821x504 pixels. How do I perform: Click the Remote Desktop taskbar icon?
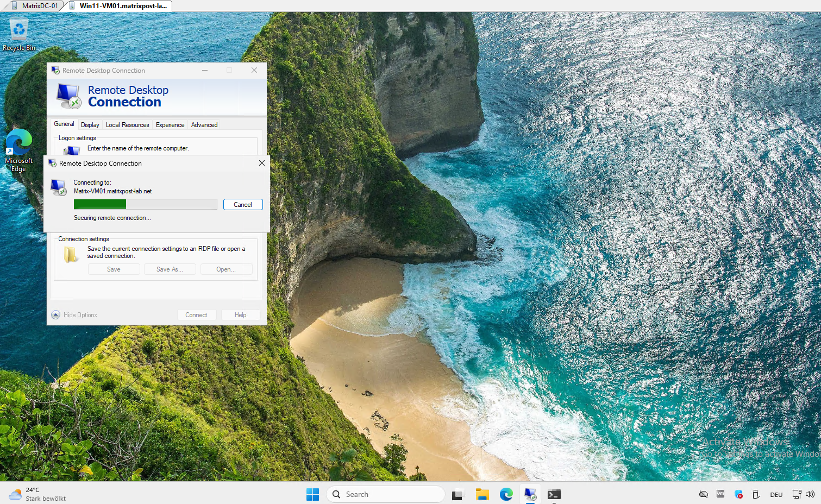(x=530, y=494)
